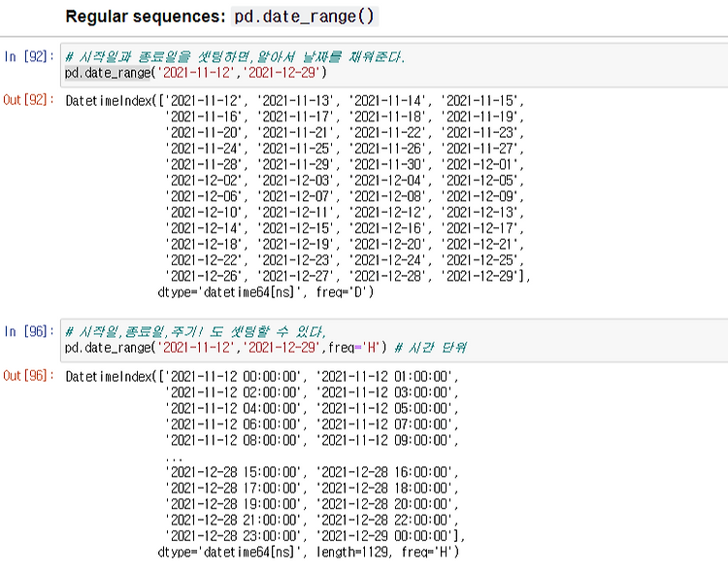Click DatetimeIndex text in Out[92]
The image size is (728, 576).
coord(109,101)
